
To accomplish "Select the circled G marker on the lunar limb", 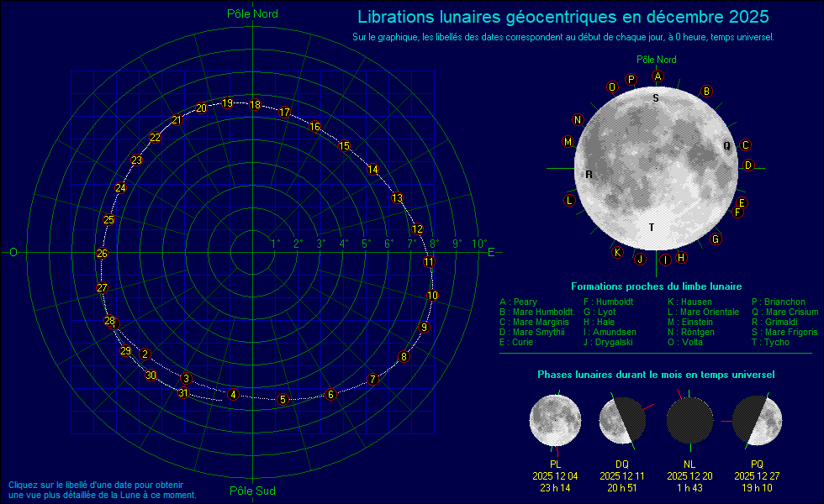I will point(716,239).
